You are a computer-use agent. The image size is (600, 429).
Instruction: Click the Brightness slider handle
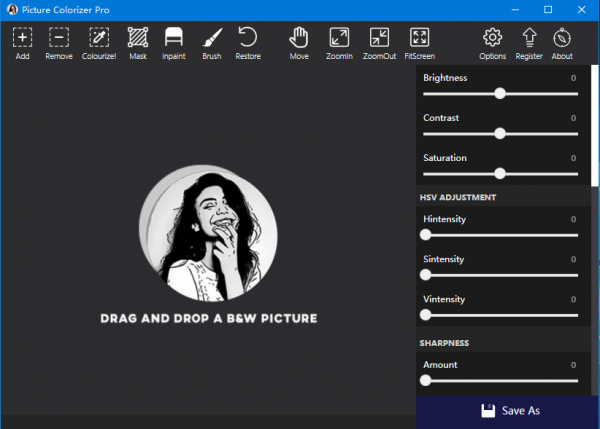pyautogui.click(x=500, y=94)
